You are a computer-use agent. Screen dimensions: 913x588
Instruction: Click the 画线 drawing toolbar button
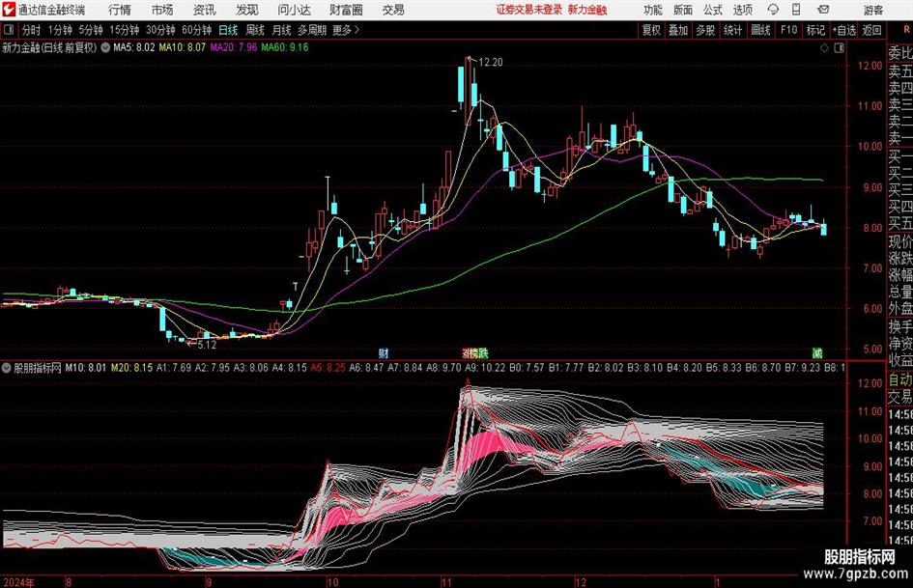click(x=760, y=30)
